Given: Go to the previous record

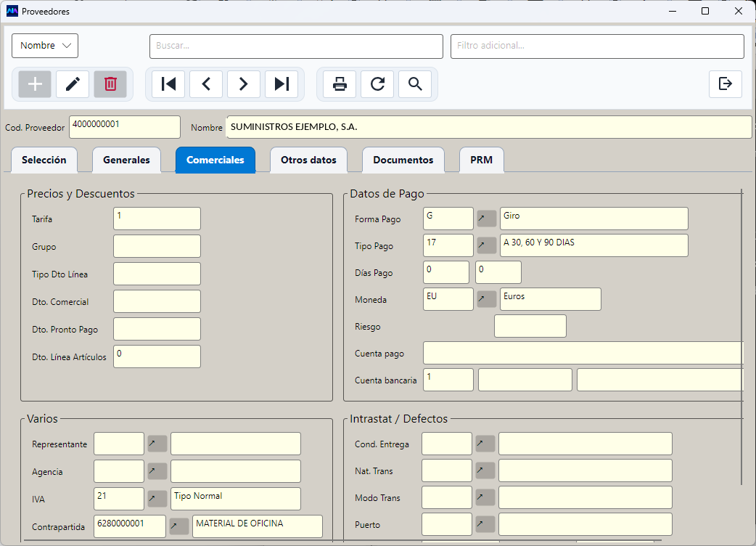Looking at the screenshot, I should click(x=206, y=84).
